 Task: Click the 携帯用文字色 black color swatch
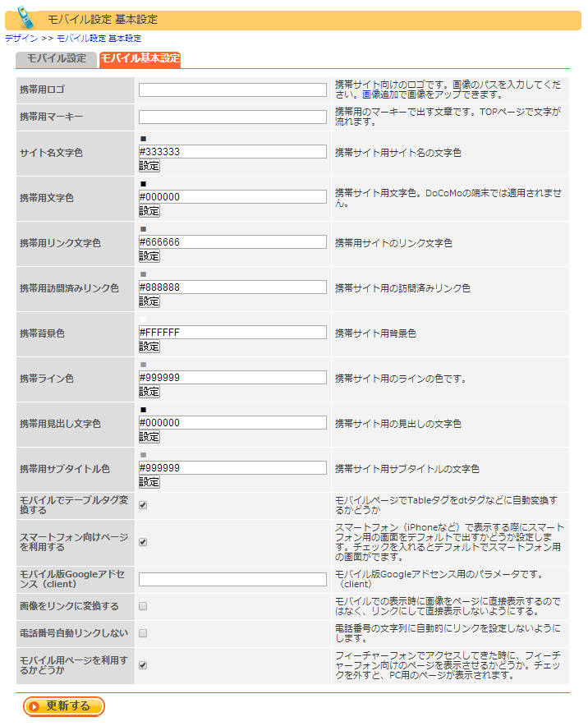coord(143,184)
